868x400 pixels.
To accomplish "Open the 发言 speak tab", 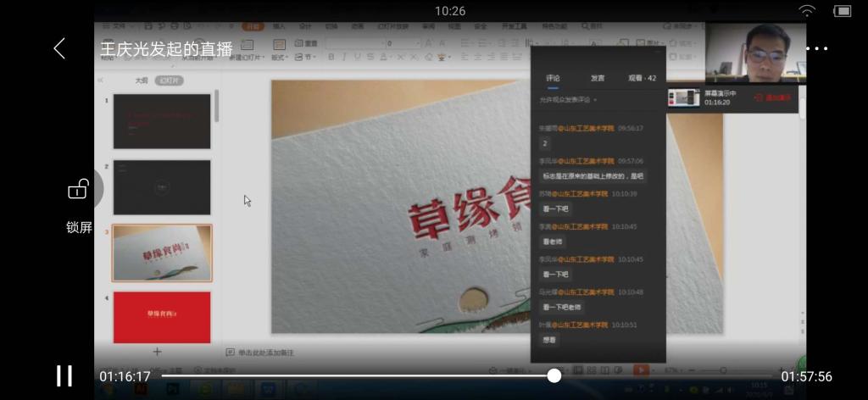I will [x=598, y=78].
